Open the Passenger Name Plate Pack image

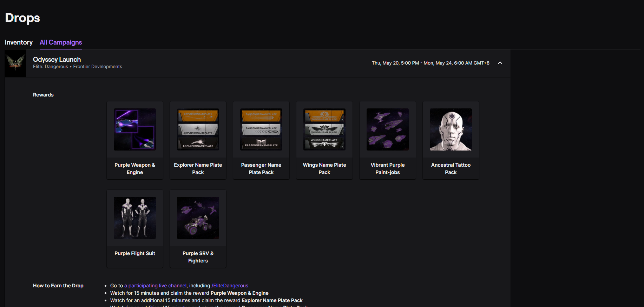click(261, 129)
